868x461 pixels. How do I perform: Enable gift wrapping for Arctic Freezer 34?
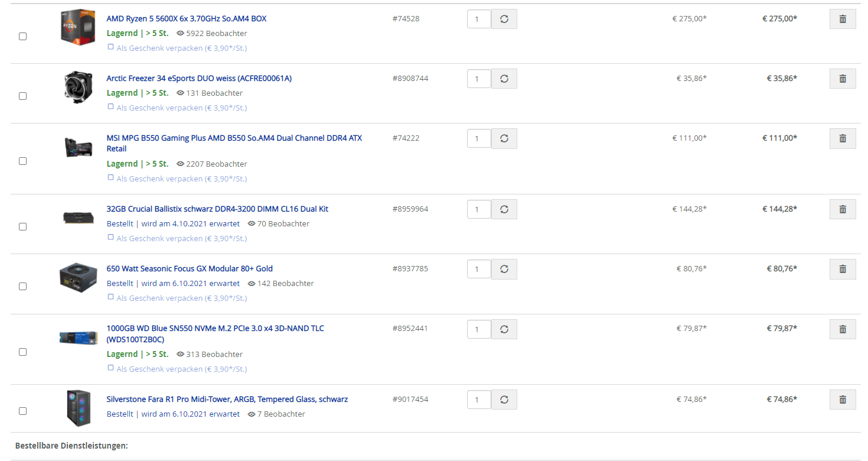click(x=110, y=106)
